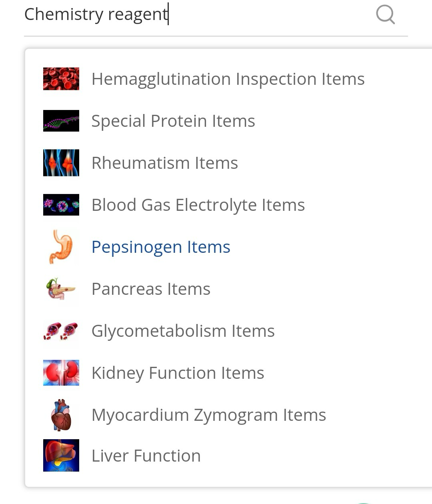Click the pancreas icon
432x504 pixels.
61,289
